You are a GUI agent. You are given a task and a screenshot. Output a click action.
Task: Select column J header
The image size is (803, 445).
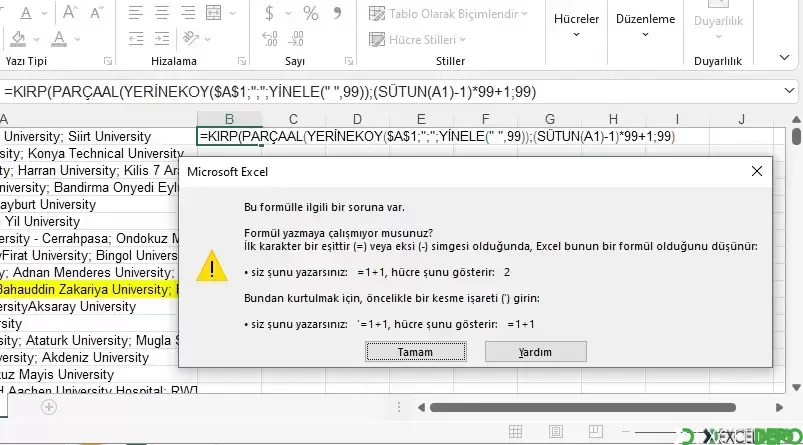[741, 119]
